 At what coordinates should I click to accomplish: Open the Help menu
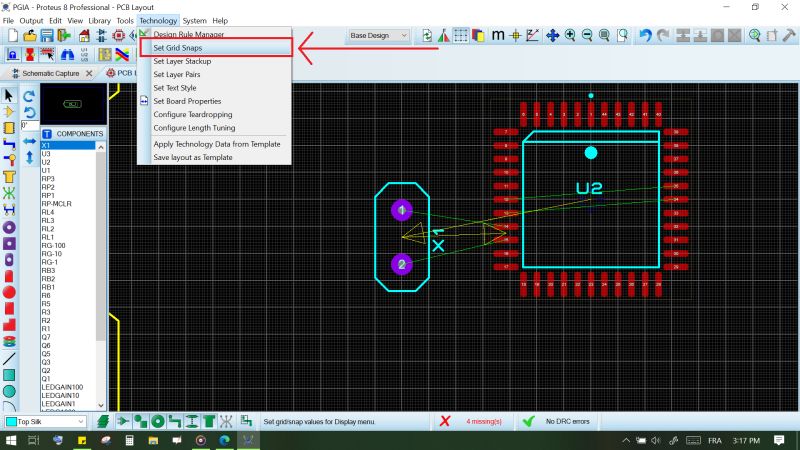(220, 21)
